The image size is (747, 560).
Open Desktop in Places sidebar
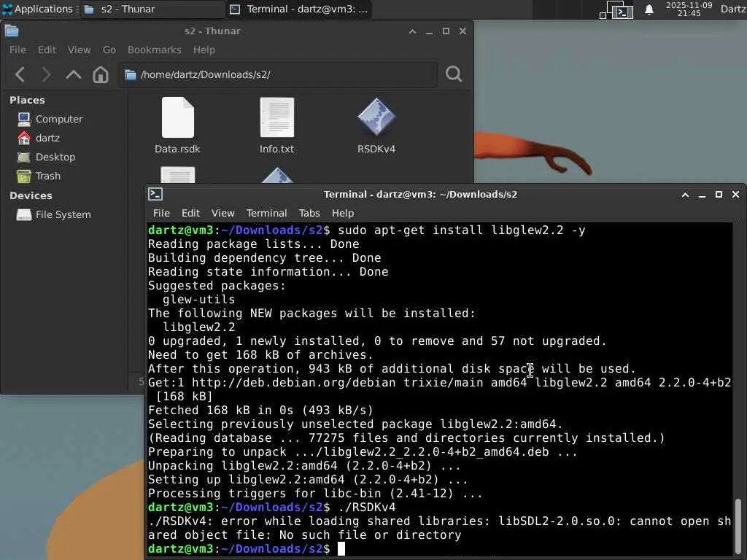46,157
